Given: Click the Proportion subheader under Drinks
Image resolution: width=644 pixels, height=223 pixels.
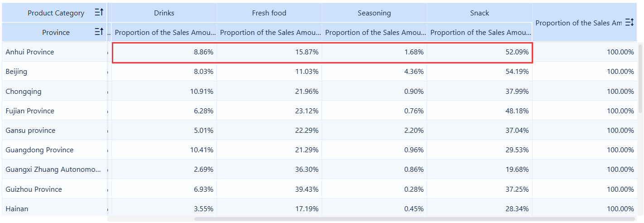Looking at the screenshot, I should pyautogui.click(x=164, y=33).
